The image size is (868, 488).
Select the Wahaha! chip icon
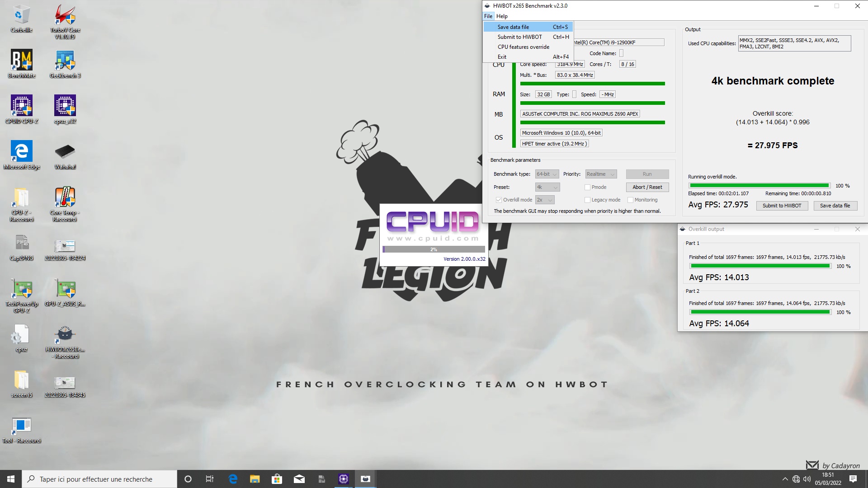[65, 155]
